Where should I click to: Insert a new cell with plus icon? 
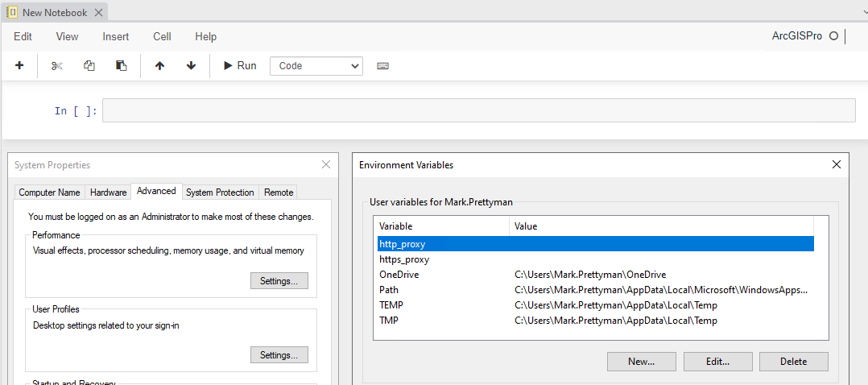(19, 65)
